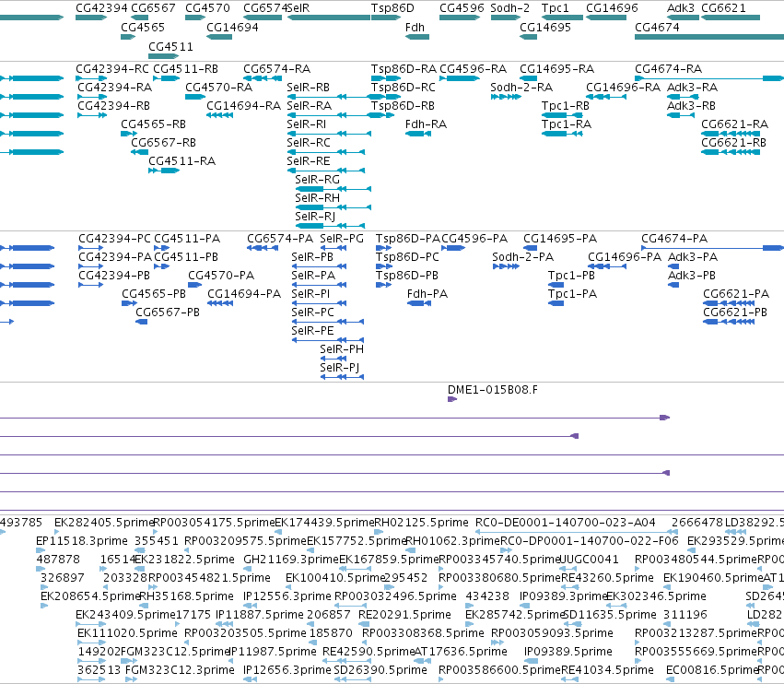Click the CG4596-RA transcript

460,78
